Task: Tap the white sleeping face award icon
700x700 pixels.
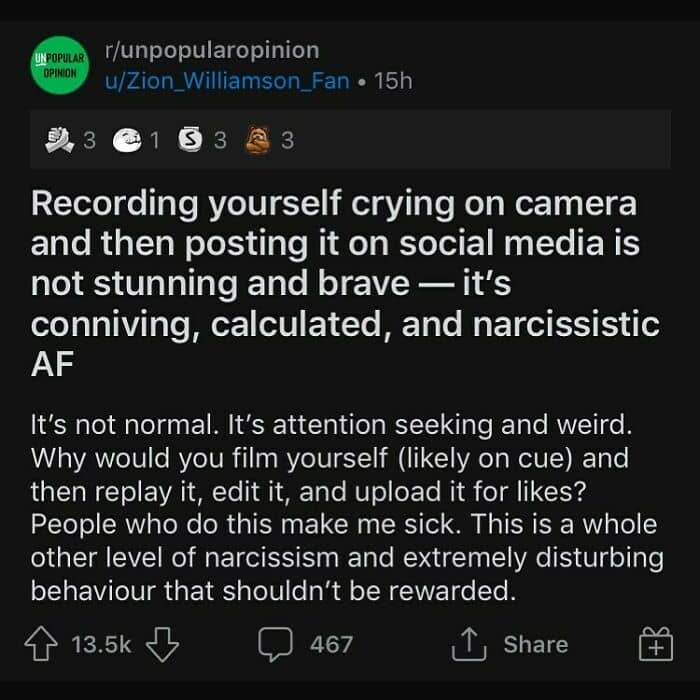Action: (x=126, y=141)
